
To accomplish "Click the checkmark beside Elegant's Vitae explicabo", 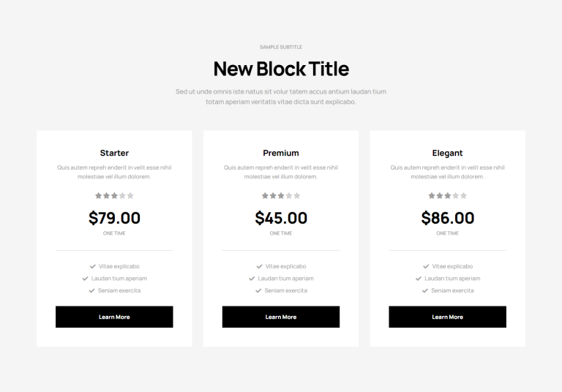I will [426, 266].
